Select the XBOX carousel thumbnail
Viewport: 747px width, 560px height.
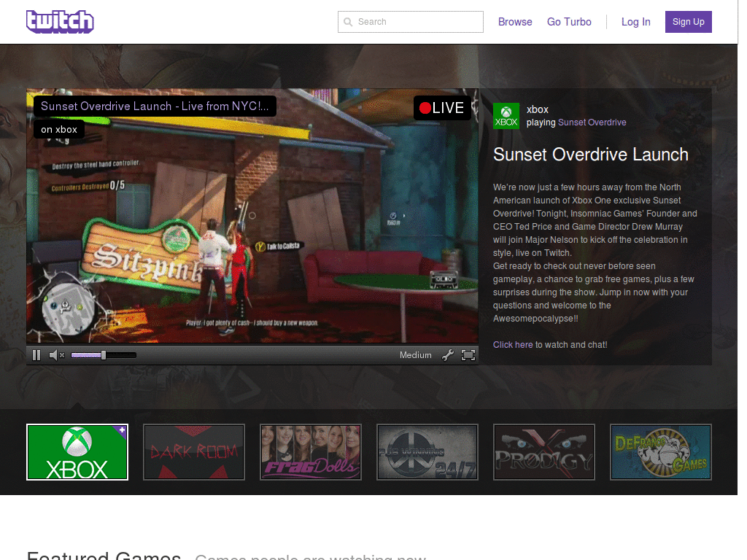click(x=77, y=452)
